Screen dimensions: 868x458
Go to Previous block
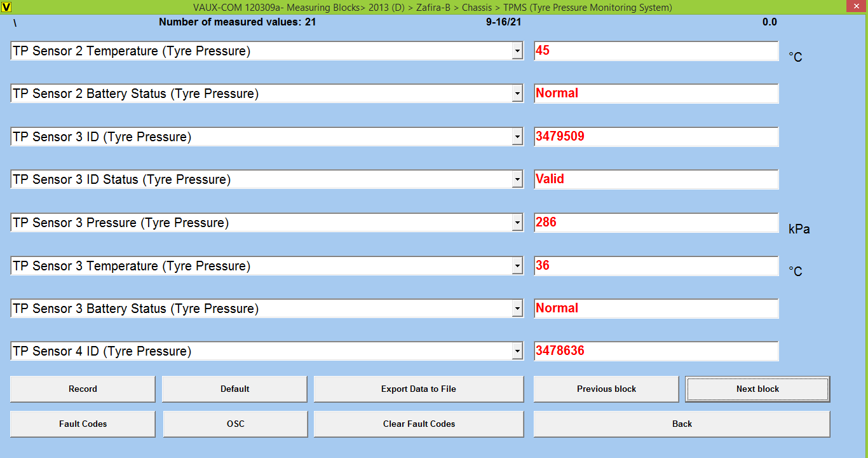[x=606, y=389]
